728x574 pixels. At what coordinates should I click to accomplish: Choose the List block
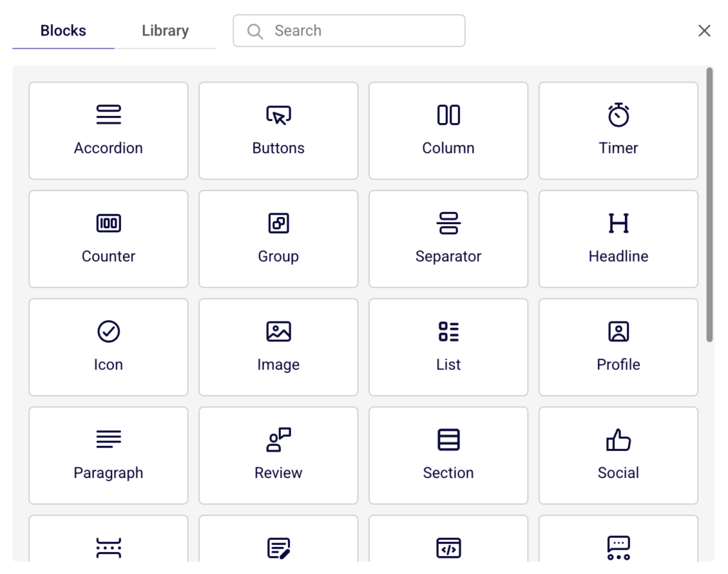448,347
